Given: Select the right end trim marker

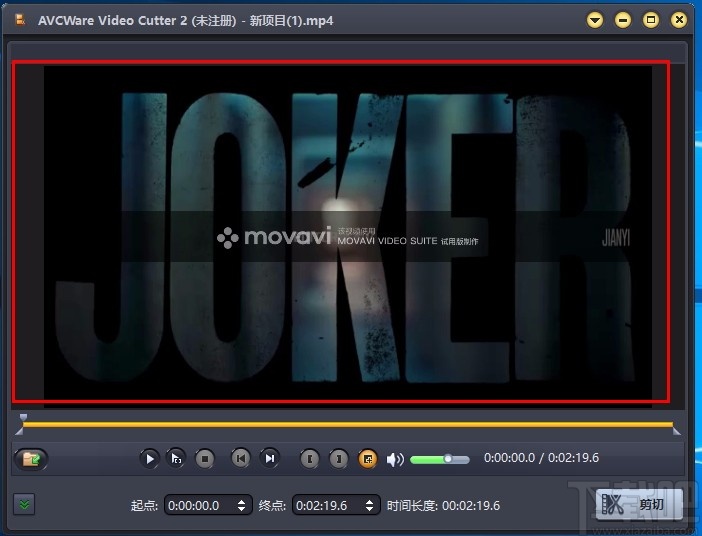Looking at the screenshot, I should click(676, 431).
